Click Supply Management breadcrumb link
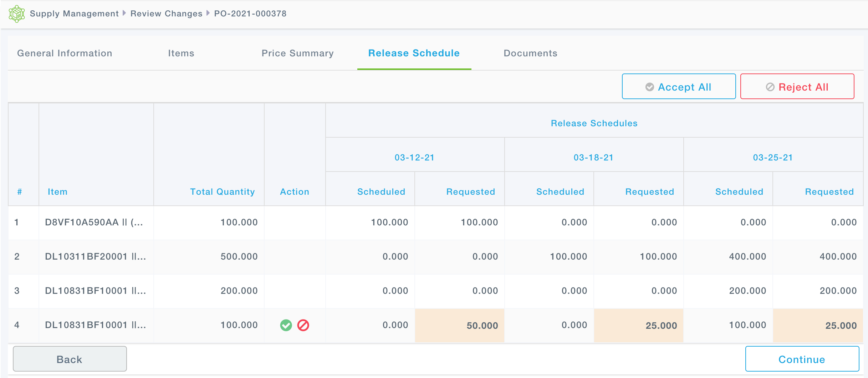Screen dimensions: 868x378 pos(74,14)
